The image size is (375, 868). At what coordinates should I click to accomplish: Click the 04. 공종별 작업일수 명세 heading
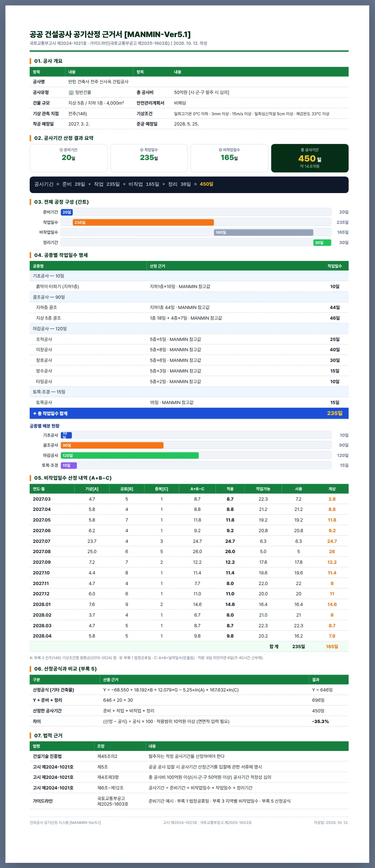click(x=61, y=255)
